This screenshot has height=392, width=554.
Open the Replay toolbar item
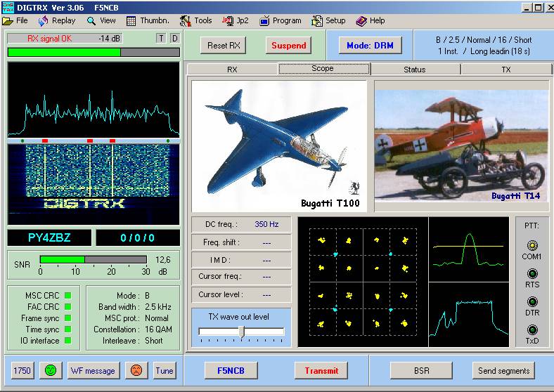pos(57,20)
